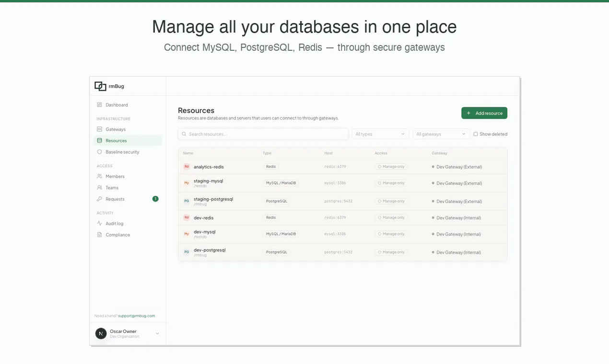Click the dev-redis Rd icon
The height and width of the screenshot is (364, 609).
[187, 217]
